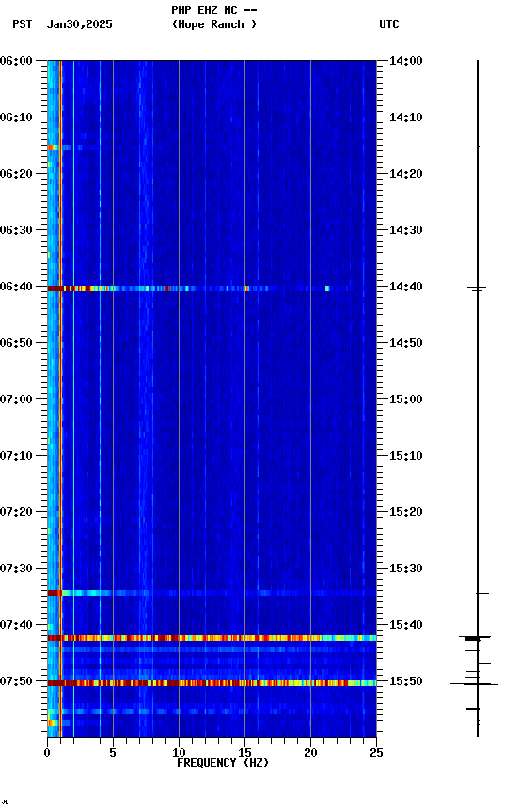The image size is (519, 812).
Task: Click the '07:30' PST time label
Action: coord(16,569)
